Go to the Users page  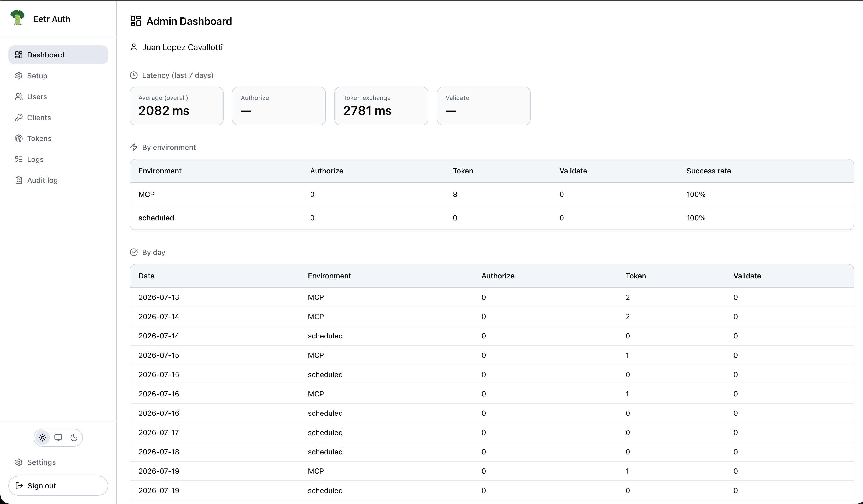point(58,97)
